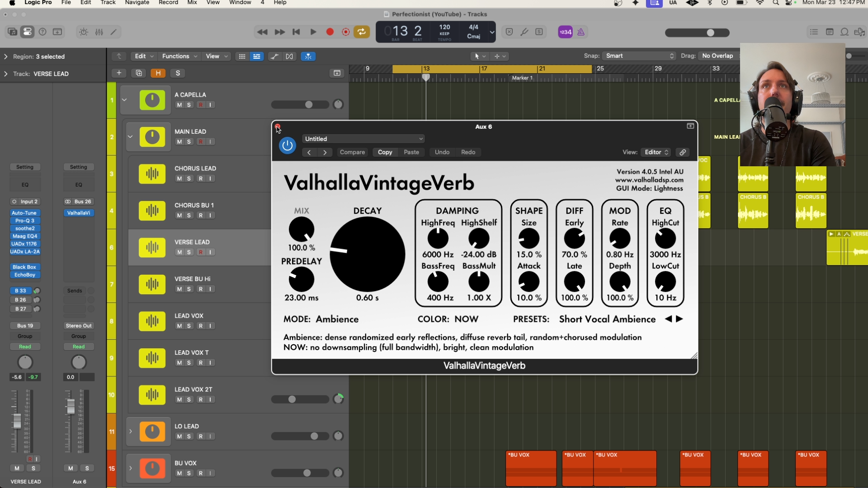
Task: Click the Add Track plus button
Action: [119, 73]
